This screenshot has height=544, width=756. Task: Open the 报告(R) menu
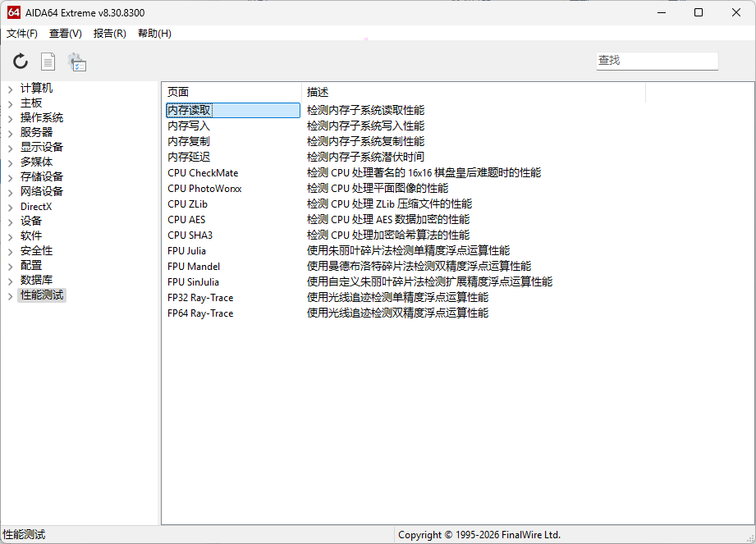coord(110,34)
